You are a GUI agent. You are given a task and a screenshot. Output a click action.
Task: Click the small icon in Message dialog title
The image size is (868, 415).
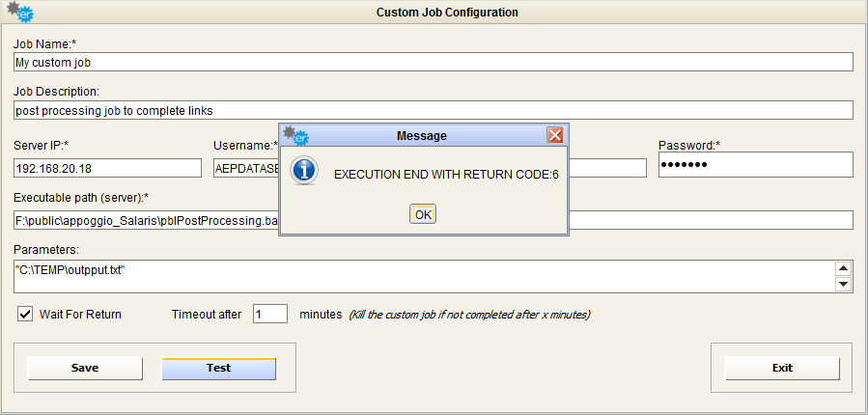[x=294, y=135]
